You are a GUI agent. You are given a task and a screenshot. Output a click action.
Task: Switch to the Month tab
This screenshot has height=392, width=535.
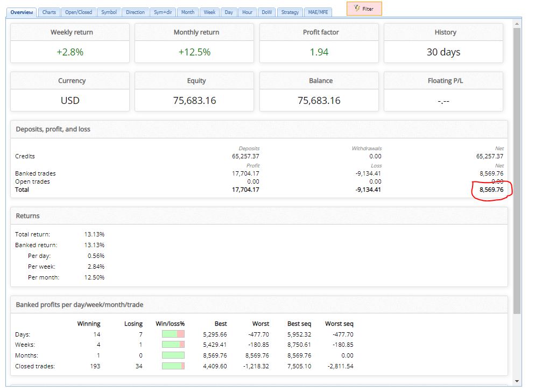pos(188,12)
